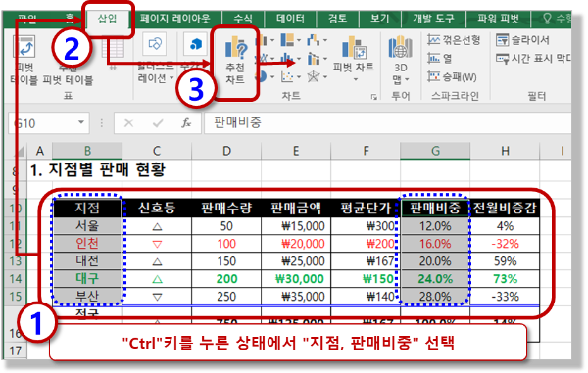
Task: Open the 수식 tab
Action: (x=243, y=19)
